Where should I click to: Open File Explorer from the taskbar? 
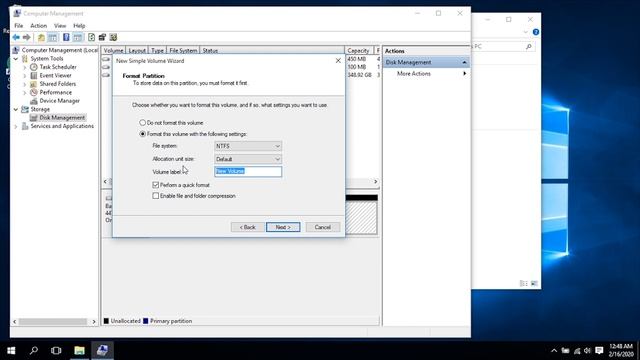tap(79, 350)
